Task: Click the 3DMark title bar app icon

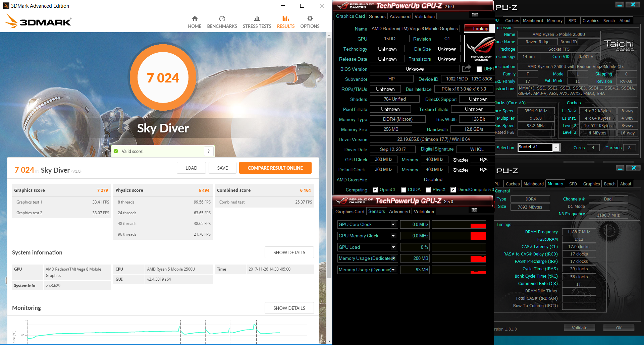Action: [6, 6]
